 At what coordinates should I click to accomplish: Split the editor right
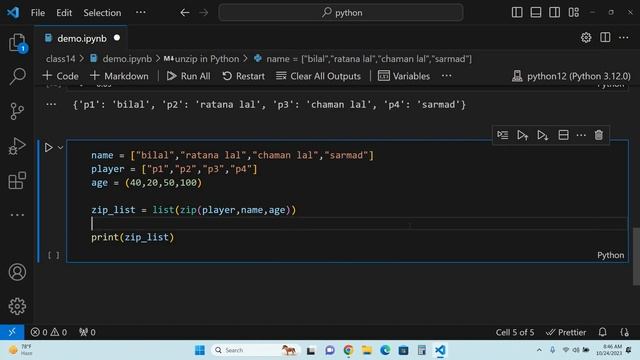click(605, 38)
